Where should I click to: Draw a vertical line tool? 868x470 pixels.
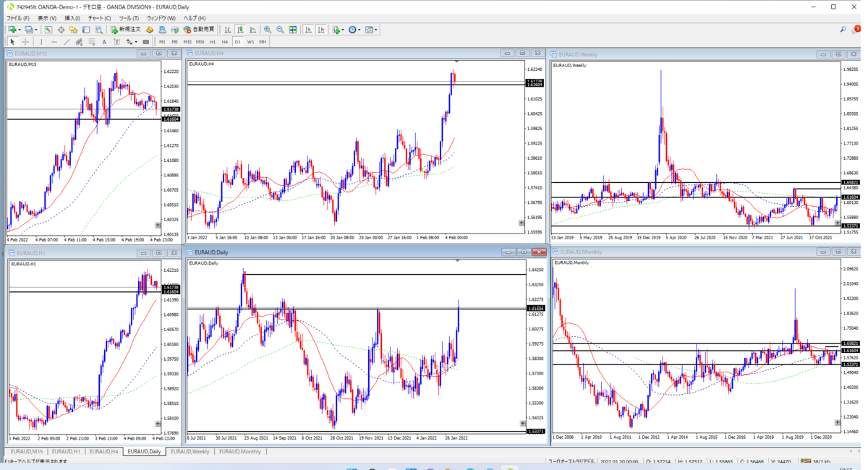click(41, 42)
